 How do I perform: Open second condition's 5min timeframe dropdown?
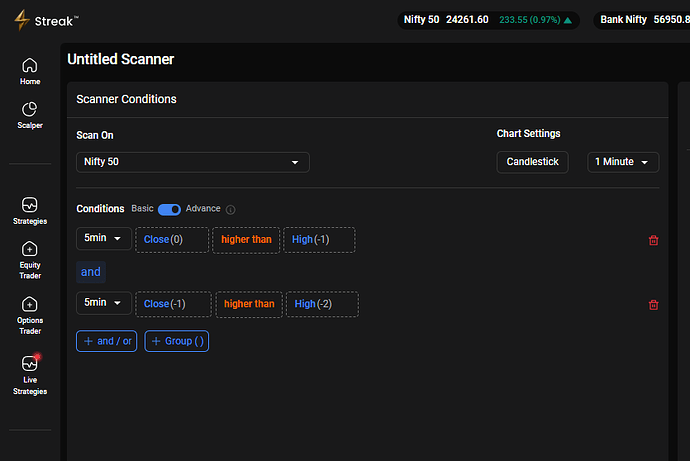(x=104, y=303)
